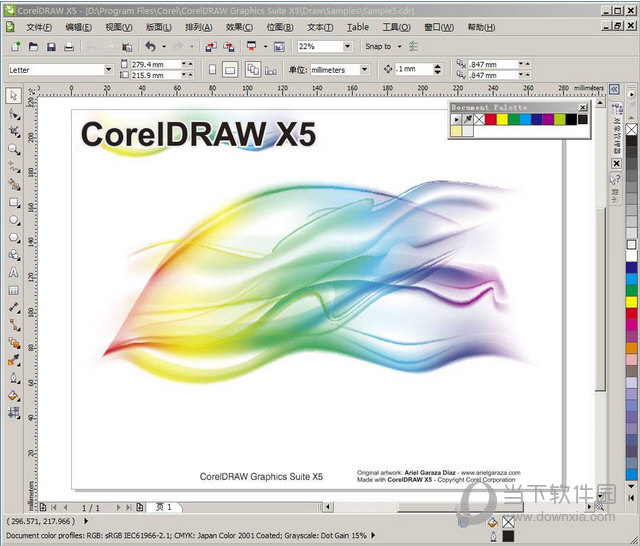Open the 编辑(E) menu
Screen dimensions: 640x546
click(78, 27)
